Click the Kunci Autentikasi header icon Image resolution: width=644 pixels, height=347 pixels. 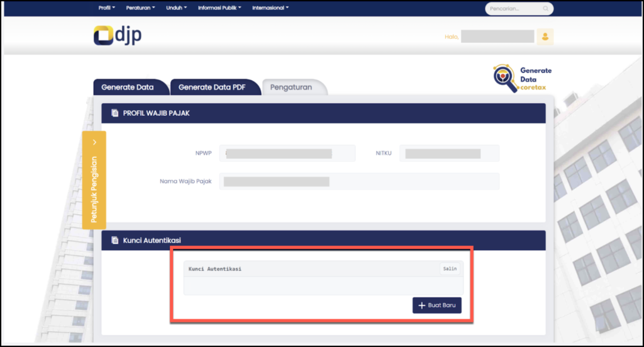click(x=114, y=240)
